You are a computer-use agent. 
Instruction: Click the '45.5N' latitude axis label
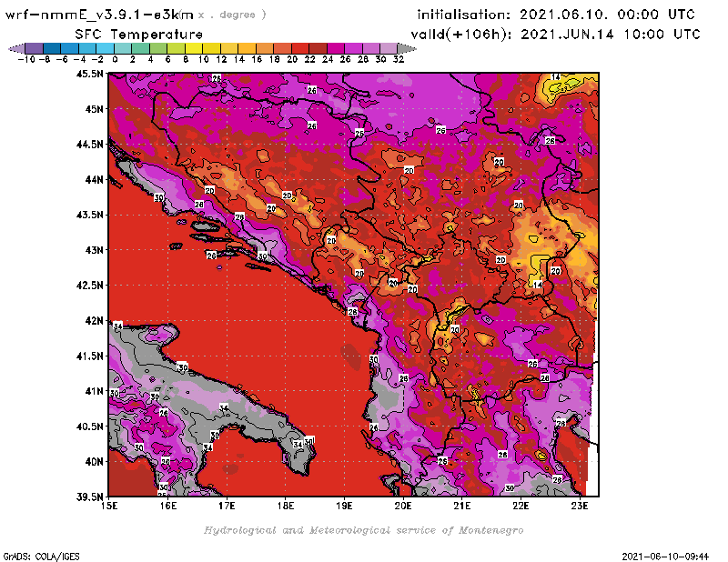89,74
